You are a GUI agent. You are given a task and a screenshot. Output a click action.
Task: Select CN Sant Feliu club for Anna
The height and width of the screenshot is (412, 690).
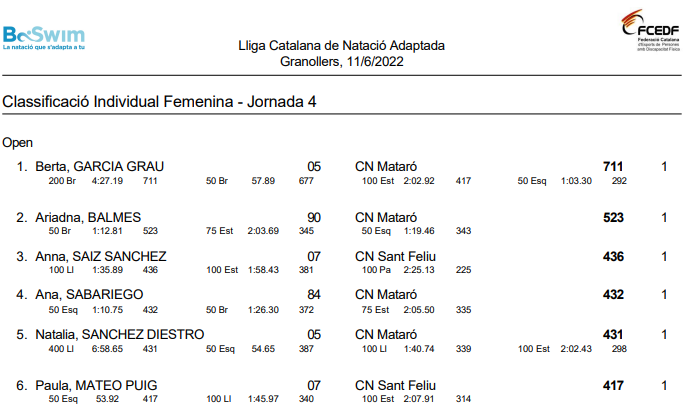[395, 256]
